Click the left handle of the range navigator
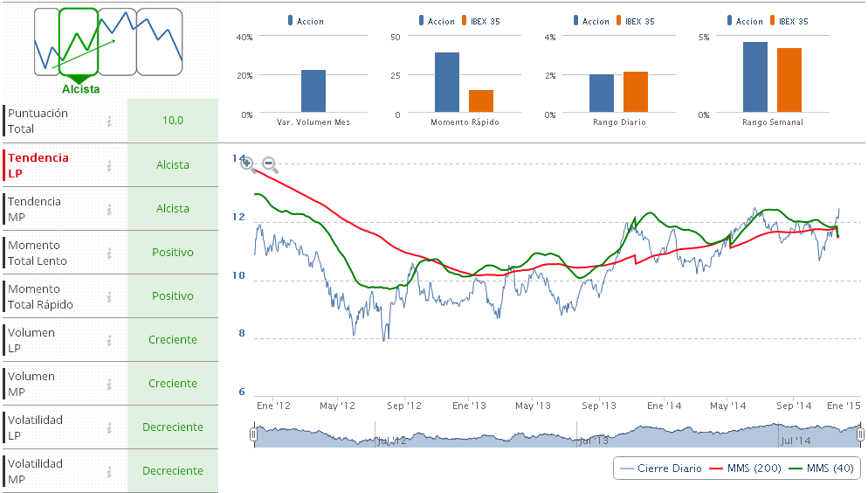The height and width of the screenshot is (493, 868). [253, 434]
